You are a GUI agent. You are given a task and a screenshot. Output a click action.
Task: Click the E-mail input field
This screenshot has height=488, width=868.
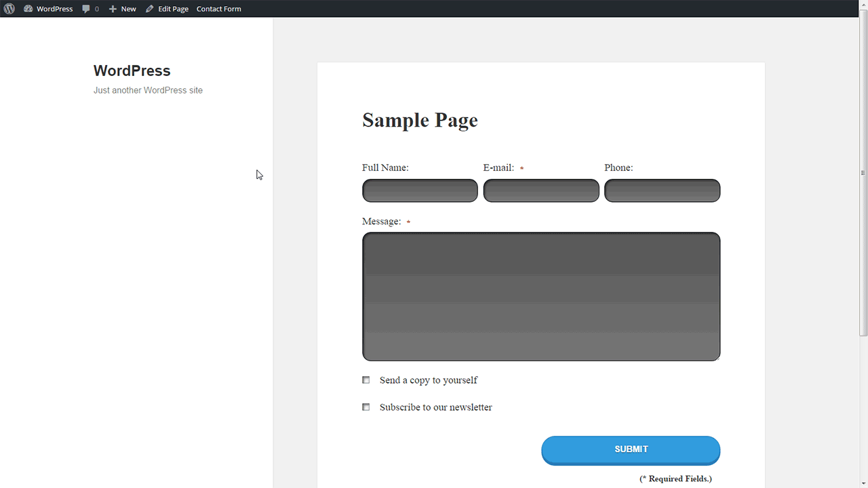coord(541,190)
